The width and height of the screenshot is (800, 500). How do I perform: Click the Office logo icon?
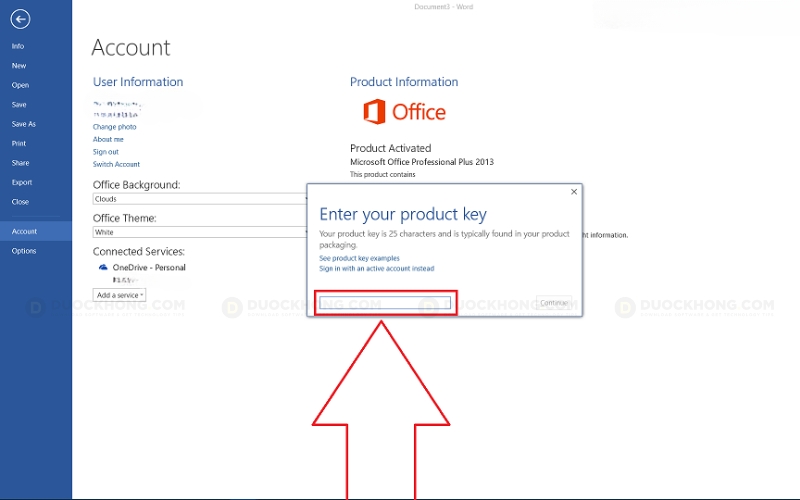click(x=374, y=111)
